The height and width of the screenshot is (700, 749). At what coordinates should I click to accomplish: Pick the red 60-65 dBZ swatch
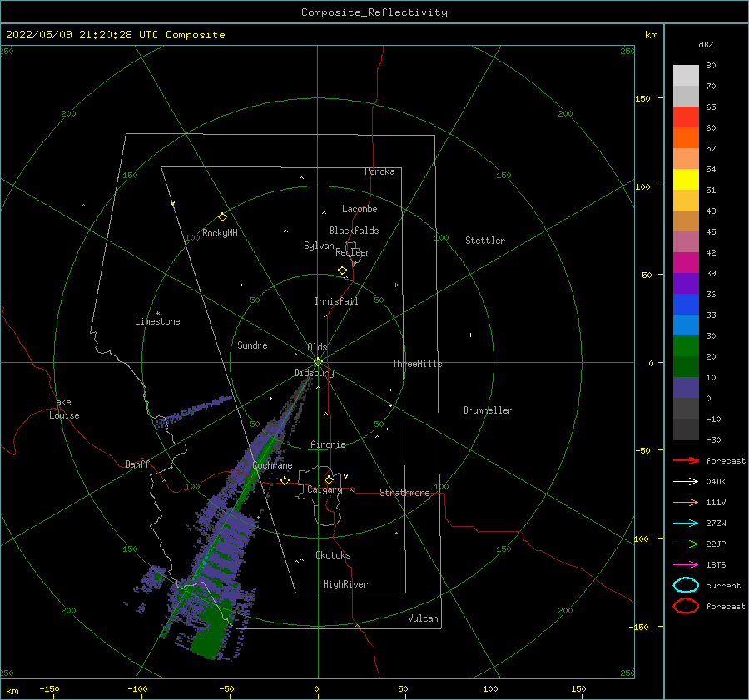point(686,117)
